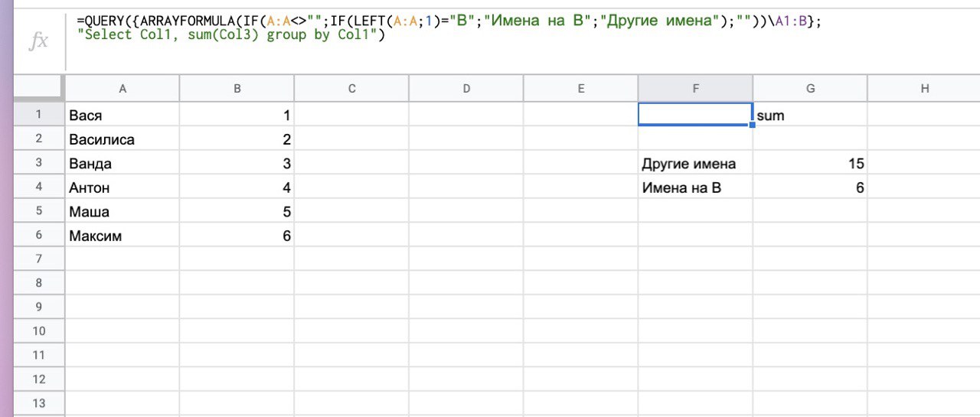The height and width of the screenshot is (417, 980).
Task: Click cell containing Максим
Action: (x=122, y=235)
